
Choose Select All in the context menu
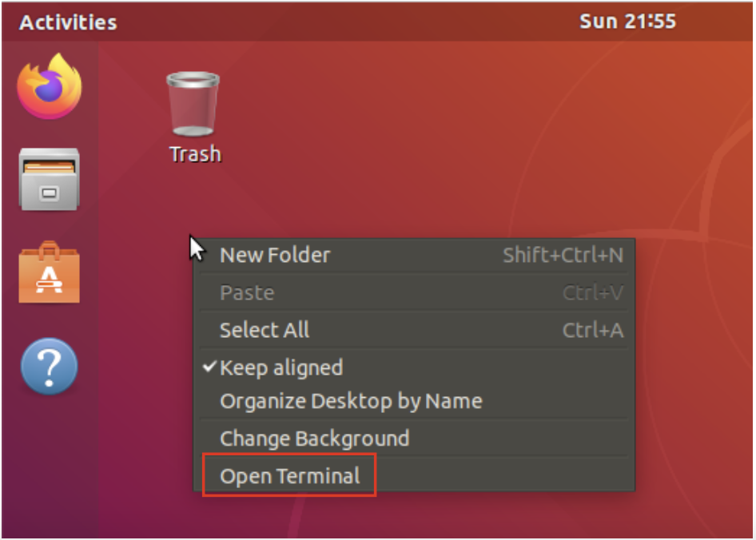pos(265,330)
